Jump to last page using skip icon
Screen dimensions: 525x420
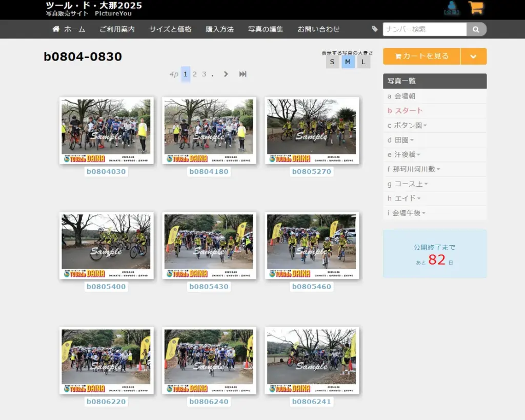[x=243, y=74]
